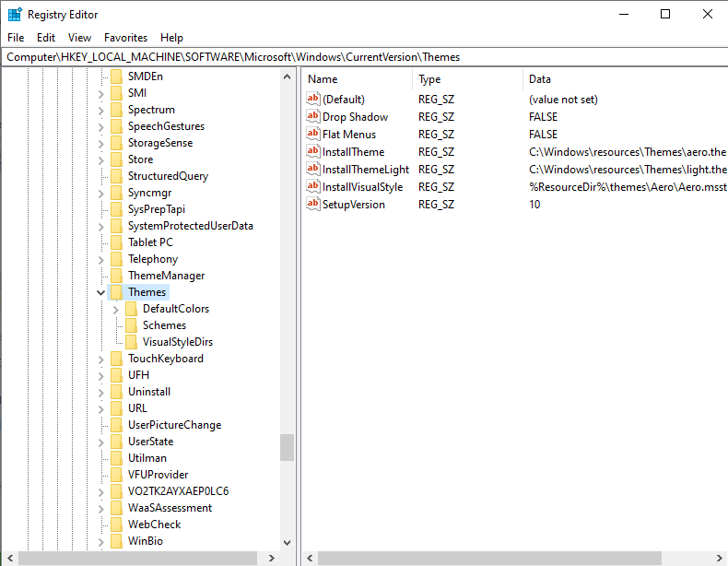728x566 pixels.
Task: Click the Utilman folder icon
Action: pyautogui.click(x=116, y=458)
